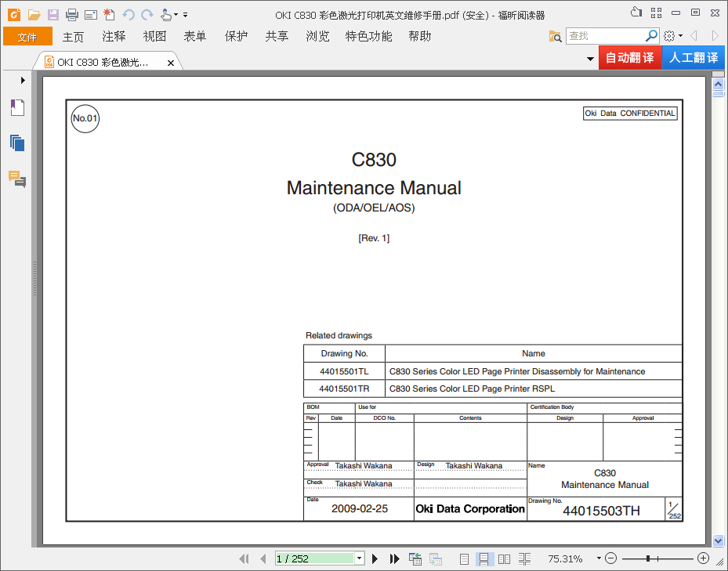Switch to the 主页 tab
This screenshot has width=728, height=571.
click(x=73, y=37)
